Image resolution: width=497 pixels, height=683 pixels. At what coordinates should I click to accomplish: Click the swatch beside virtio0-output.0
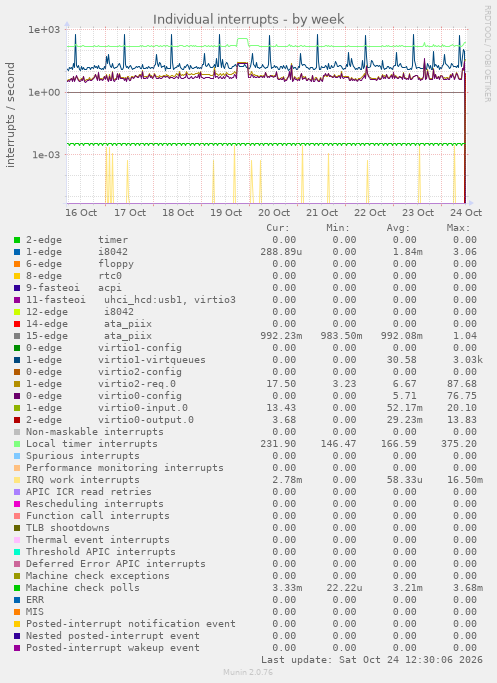point(17,420)
